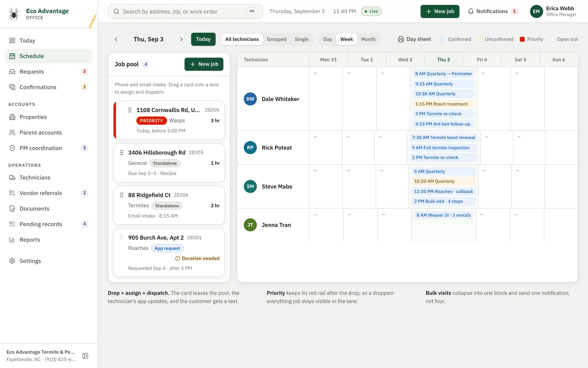The image size is (588, 368).
Task: Select the Grouped view option
Action: point(276,39)
